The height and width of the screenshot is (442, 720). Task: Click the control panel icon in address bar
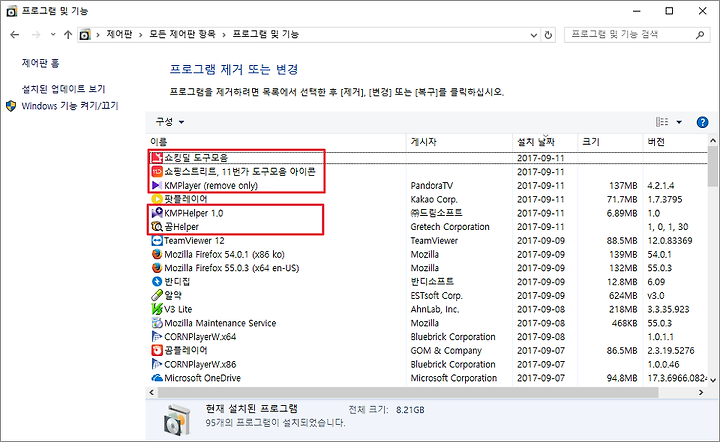click(85, 34)
